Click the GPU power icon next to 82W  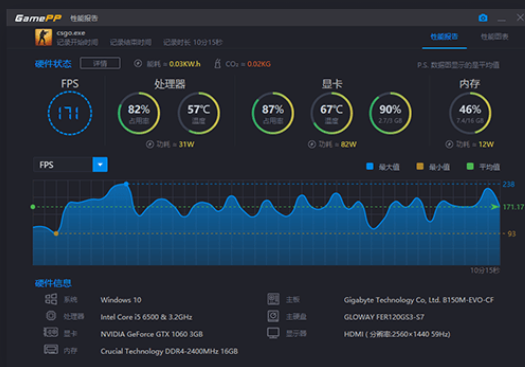[x=312, y=144]
